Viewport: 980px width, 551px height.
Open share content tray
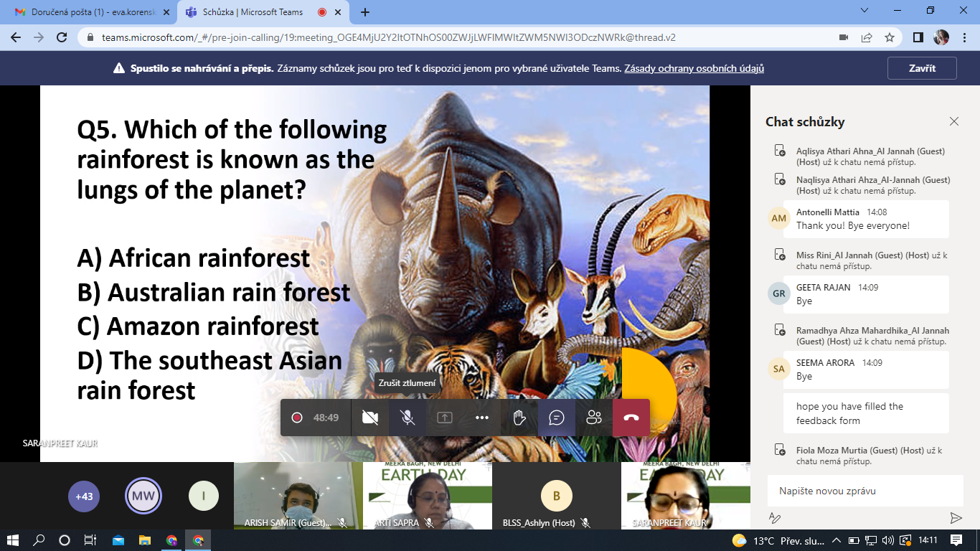(445, 418)
